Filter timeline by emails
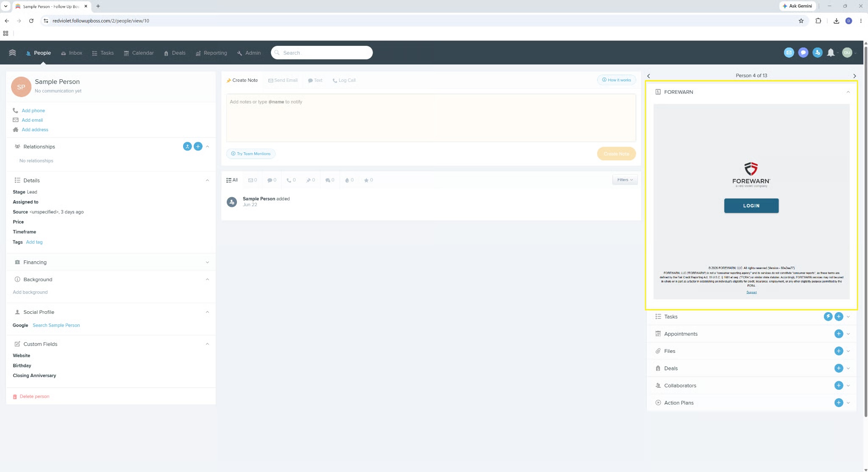Viewport: 868px width, 472px height. click(x=253, y=180)
